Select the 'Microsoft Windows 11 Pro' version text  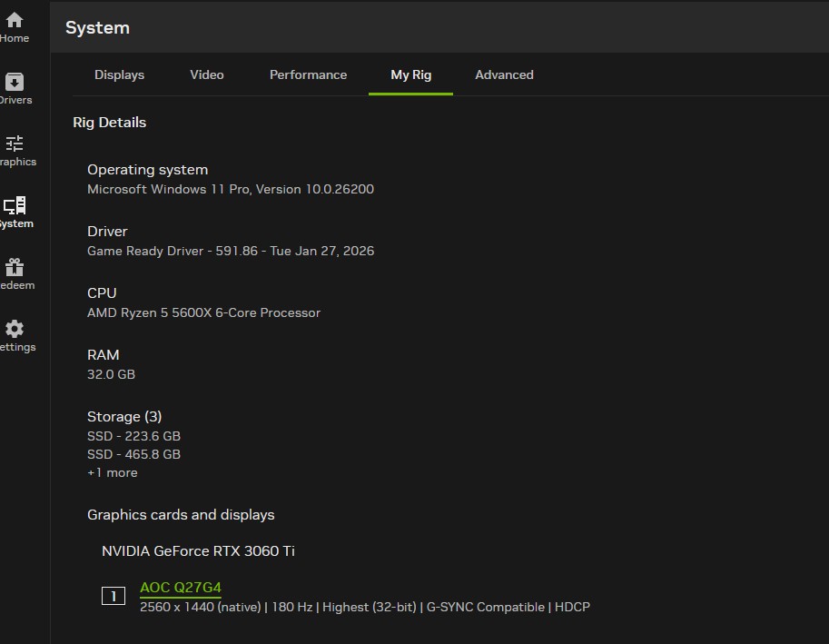coord(231,189)
